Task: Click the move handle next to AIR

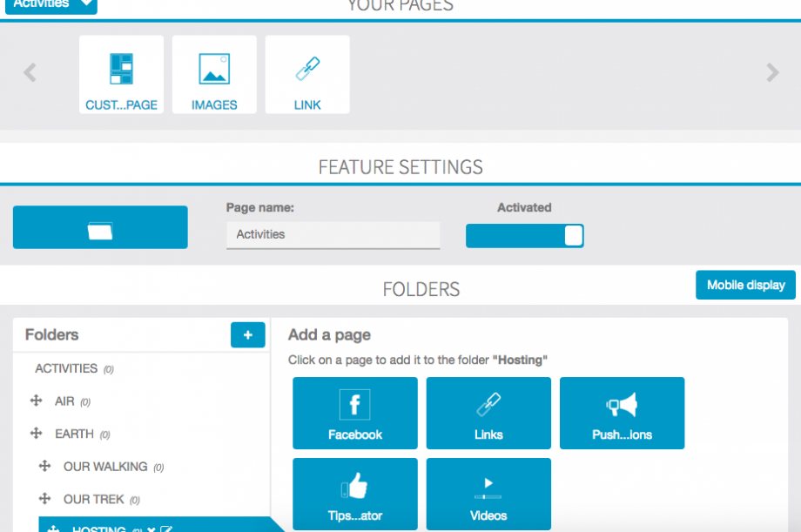Action: coord(37,401)
